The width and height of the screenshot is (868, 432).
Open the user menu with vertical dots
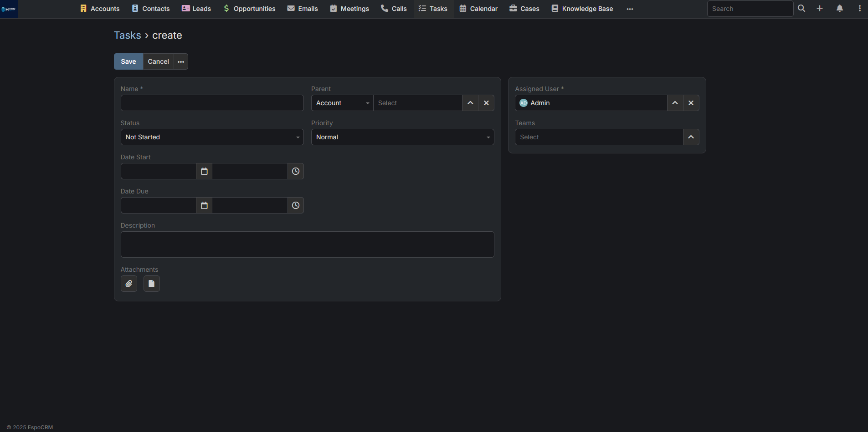point(860,9)
